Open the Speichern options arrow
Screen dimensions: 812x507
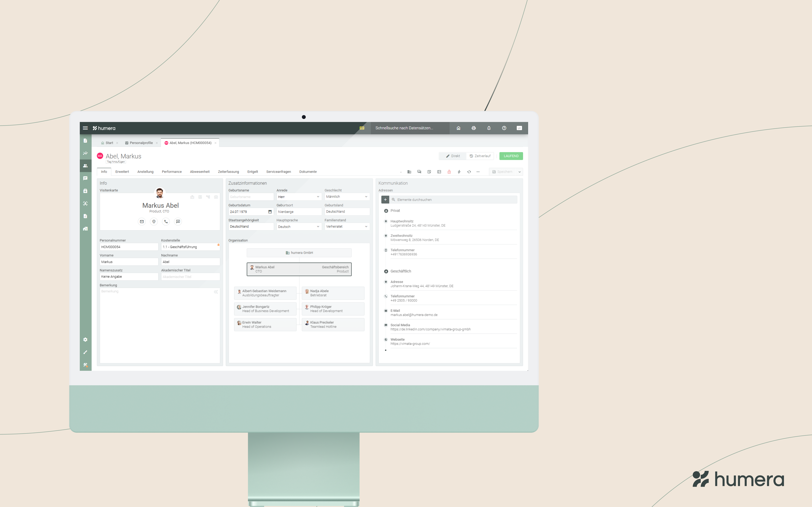click(x=519, y=172)
